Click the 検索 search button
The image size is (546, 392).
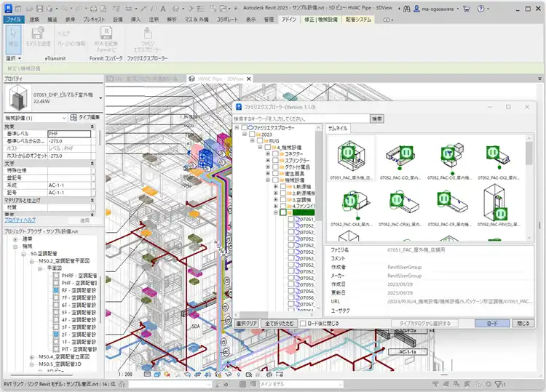coord(377,119)
